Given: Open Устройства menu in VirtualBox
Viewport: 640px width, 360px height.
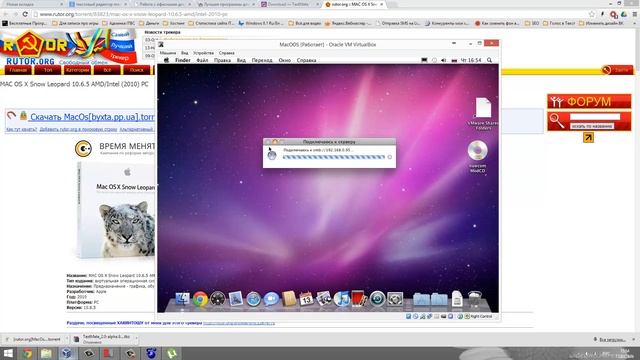Looking at the screenshot, I should [x=203, y=53].
